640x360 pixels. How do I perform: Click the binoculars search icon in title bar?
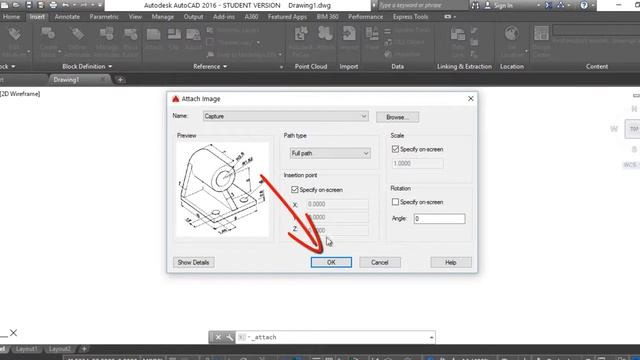tap(475, 5)
